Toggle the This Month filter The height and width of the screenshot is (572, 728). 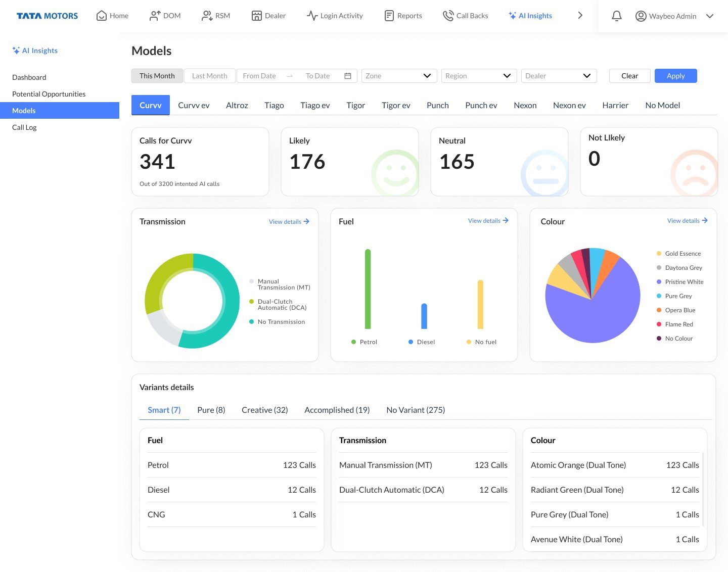click(157, 76)
